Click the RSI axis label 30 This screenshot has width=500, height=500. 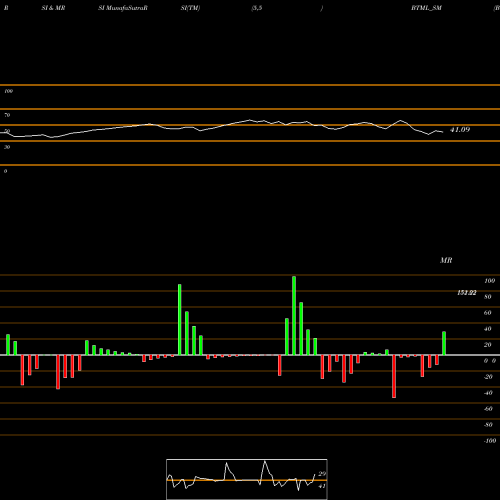7,147
